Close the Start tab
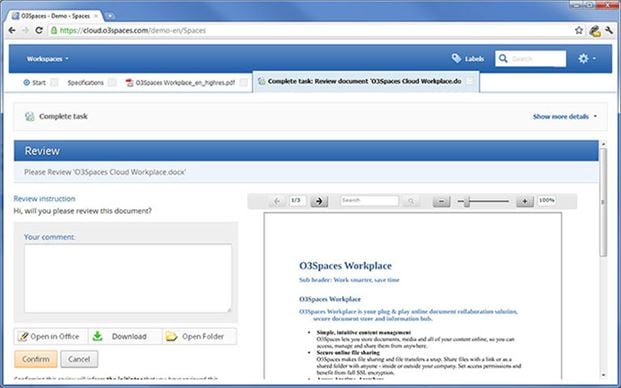The width and height of the screenshot is (621, 388). click(54, 82)
